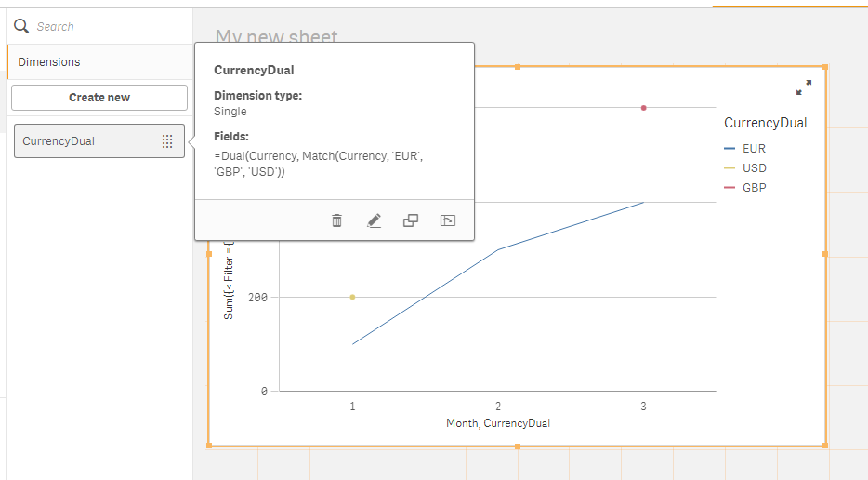
Task: Click the Dual expression under Fields
Action: (x=319, y=164)
